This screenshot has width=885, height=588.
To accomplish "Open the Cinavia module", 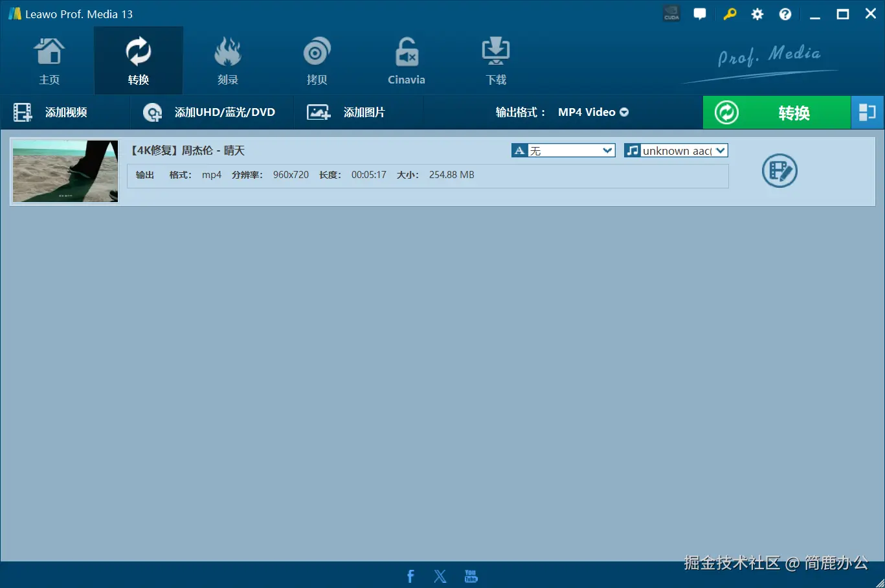I will (407, 62).
